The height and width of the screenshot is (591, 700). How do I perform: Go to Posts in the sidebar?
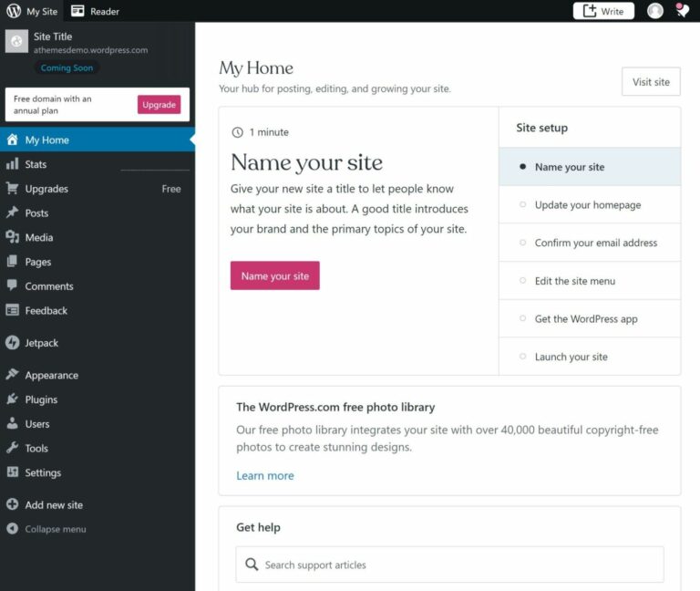[98, 213]
